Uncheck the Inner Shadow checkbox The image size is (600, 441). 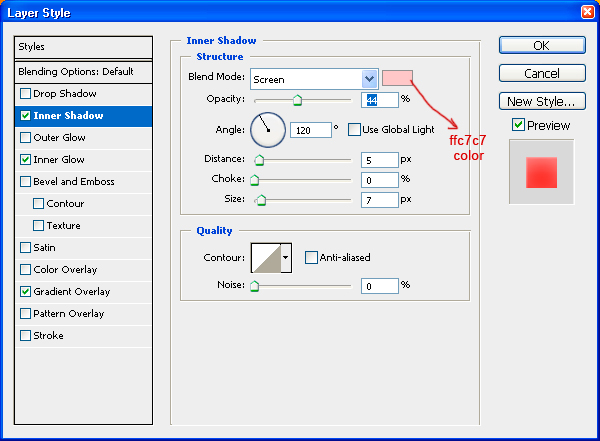25,116
